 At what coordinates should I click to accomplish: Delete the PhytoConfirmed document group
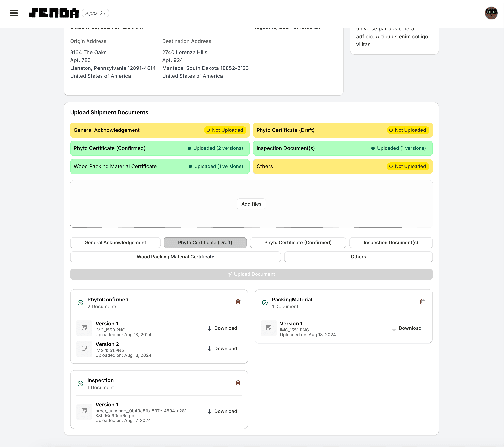coord(238,301)
